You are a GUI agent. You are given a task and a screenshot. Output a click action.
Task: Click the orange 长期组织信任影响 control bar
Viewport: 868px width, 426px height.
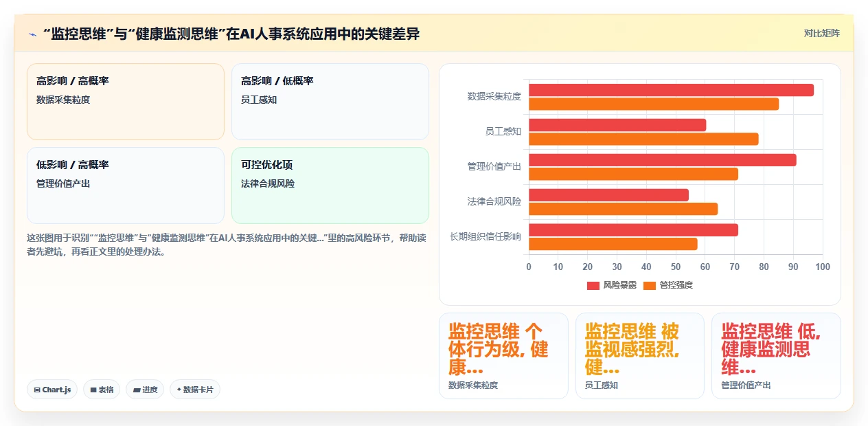point(613,244)
